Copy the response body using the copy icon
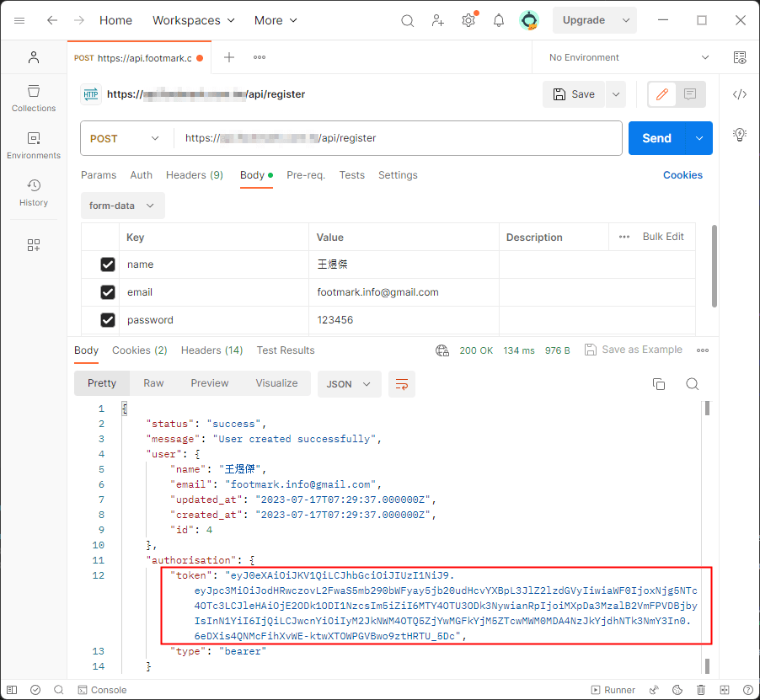The height and width of the screenshot is (700, 760). click(659, 383)
